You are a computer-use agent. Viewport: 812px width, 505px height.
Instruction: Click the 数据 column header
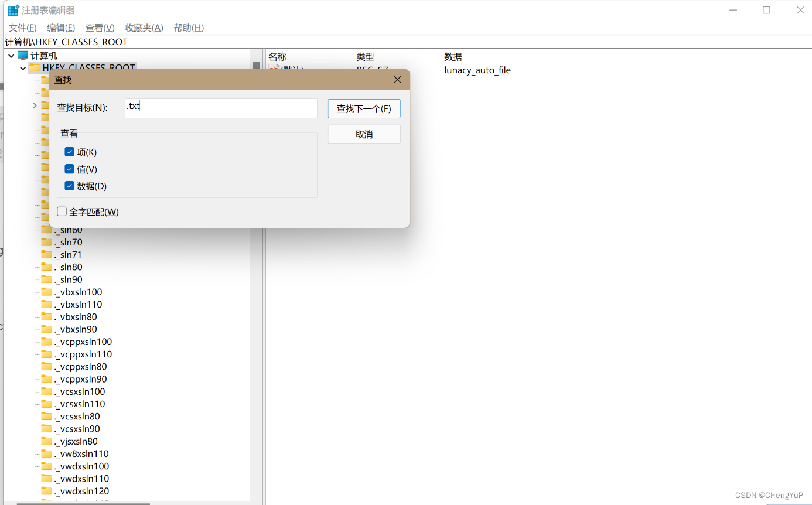click(x=547, y=57)
